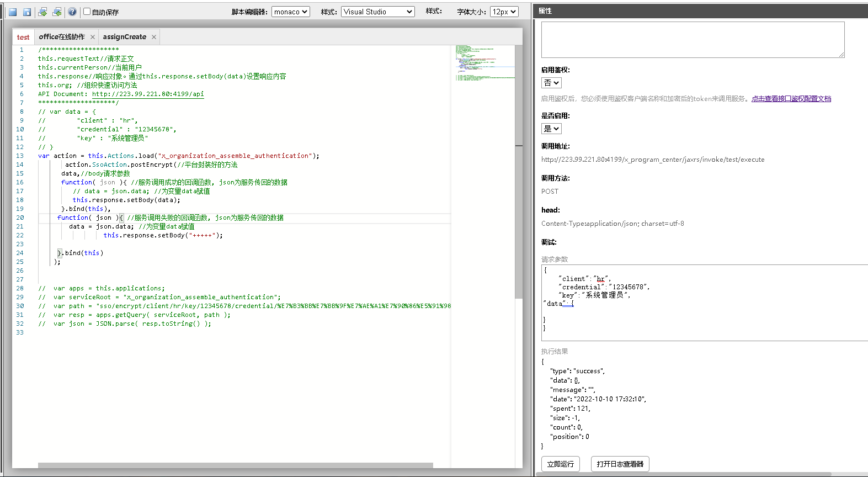Enable the 自动保存 checkbox
This screenshot has width=868, height=477.
coord(87,12)
